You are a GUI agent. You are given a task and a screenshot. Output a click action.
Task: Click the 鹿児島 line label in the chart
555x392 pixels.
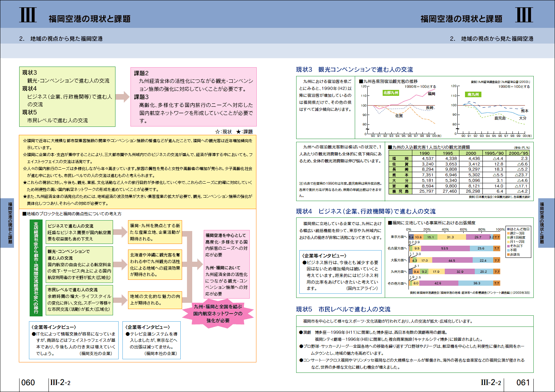pyautogui.click(x=500, y=118)
